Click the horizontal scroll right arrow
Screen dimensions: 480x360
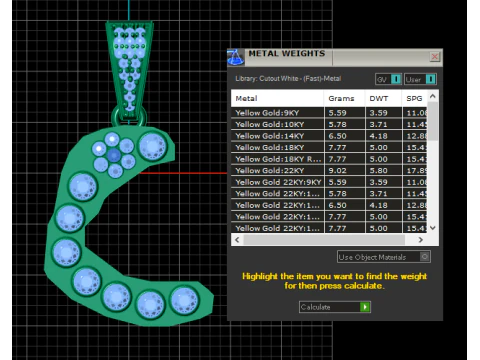[x=421, y=240]
